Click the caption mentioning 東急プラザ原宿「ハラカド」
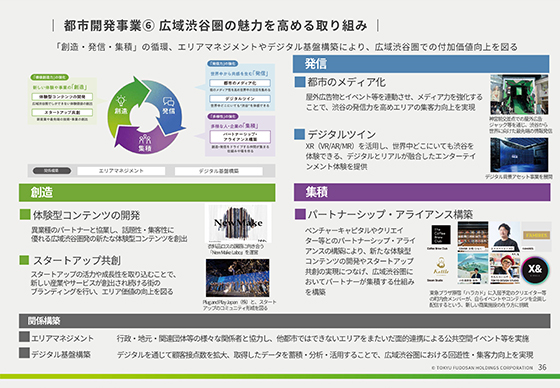Image resolution: width=560 pixels, height=388 pixels. pos(488,298)
